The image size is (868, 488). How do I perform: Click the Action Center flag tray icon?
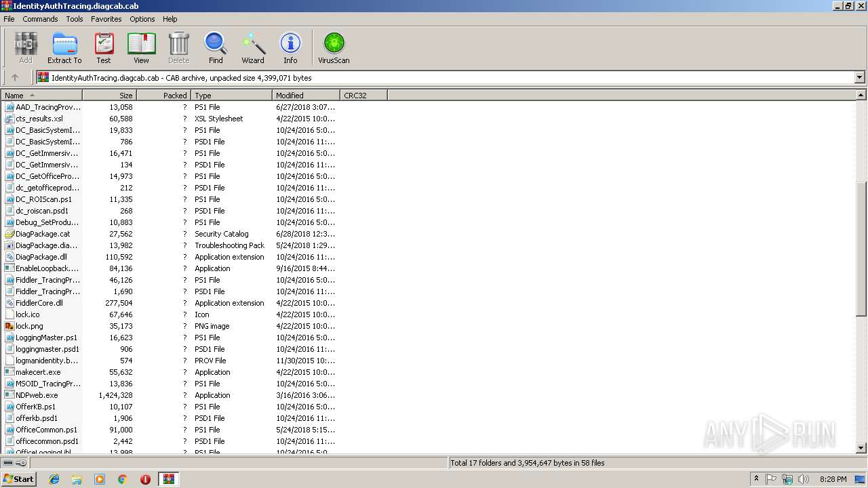(x=772, y=479)
